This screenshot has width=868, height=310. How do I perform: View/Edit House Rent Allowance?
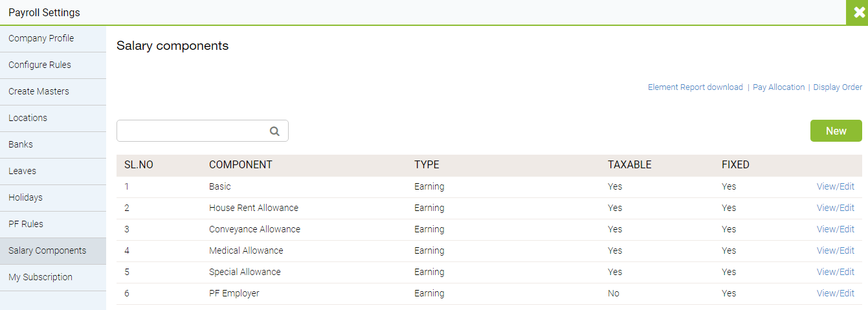[x=836, y=208]
